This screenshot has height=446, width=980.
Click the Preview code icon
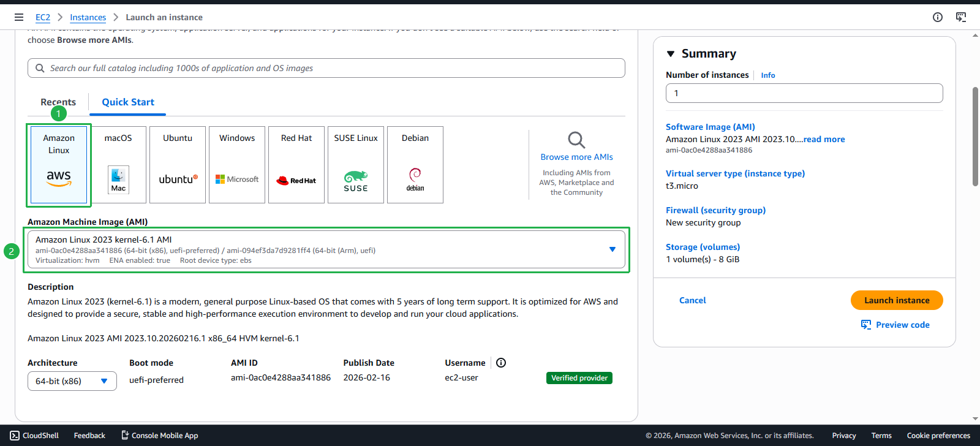(x=866, y=325)
